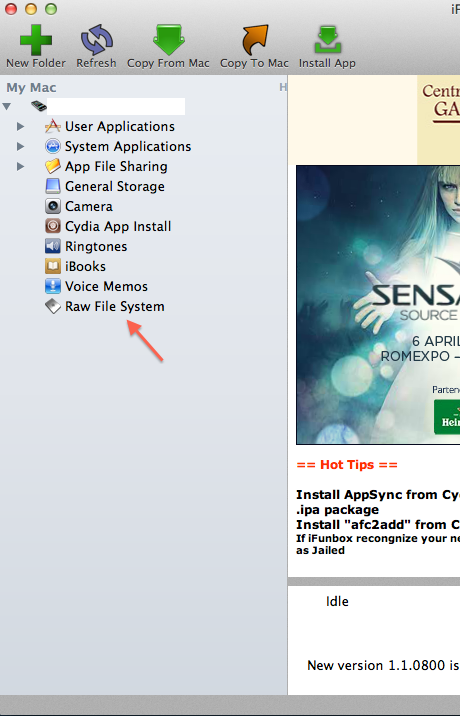Click the Install App toolbar icon
460x716 pixels.
328,40
